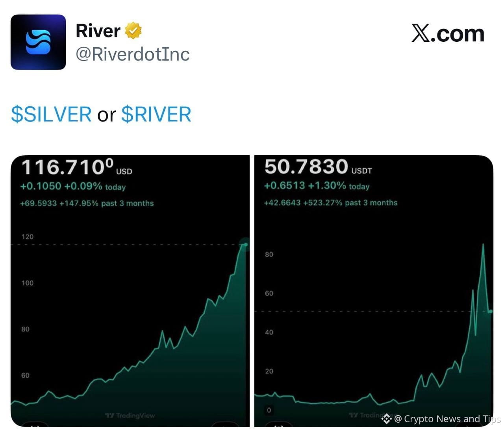Tap the TradingView logo on silver chart
The height and width of the screenshot is (429, 504).
tap(130, 415)
